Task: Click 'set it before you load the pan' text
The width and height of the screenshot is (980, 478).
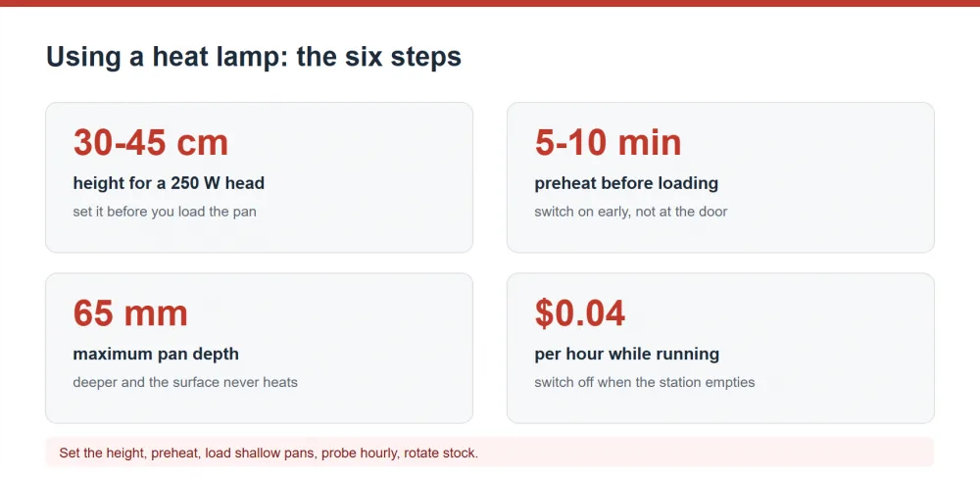Action: 165,212
